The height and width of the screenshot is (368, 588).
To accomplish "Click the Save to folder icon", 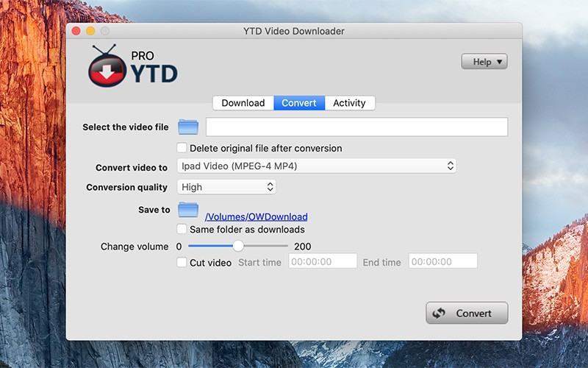I will pyautogui.click(x=188, y=210).
